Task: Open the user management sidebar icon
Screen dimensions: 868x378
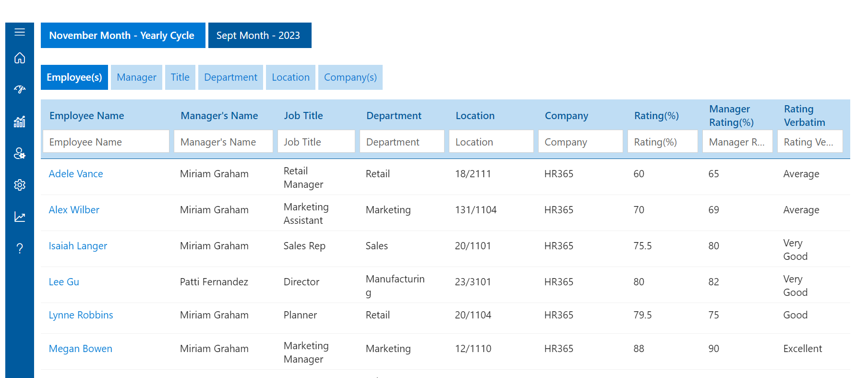Action: pyautogui.click(x=20, y=153)
